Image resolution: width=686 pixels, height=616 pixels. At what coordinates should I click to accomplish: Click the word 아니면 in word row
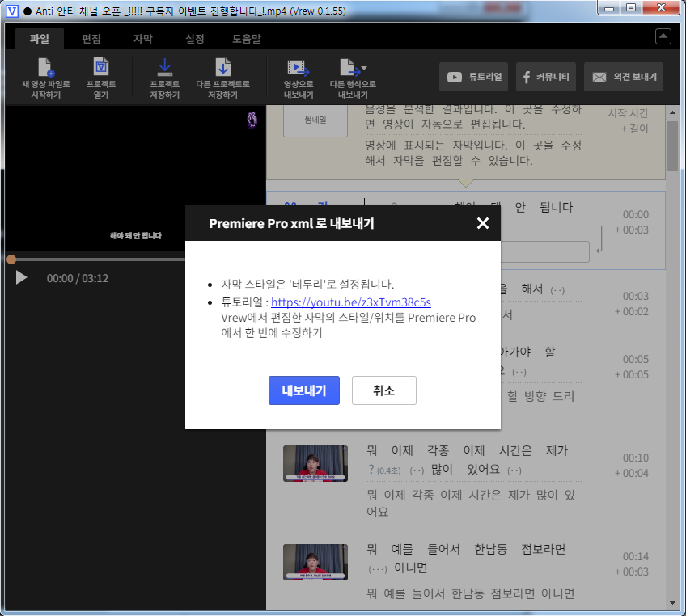pos(410,568)
